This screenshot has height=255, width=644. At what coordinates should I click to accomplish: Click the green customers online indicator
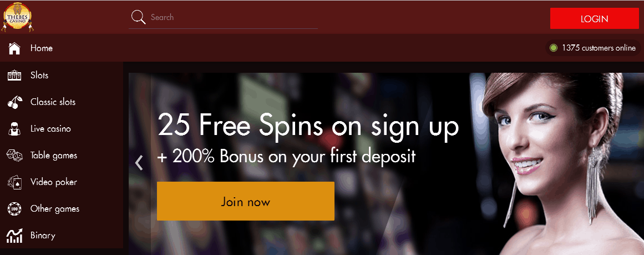click(x=553, y=48)
